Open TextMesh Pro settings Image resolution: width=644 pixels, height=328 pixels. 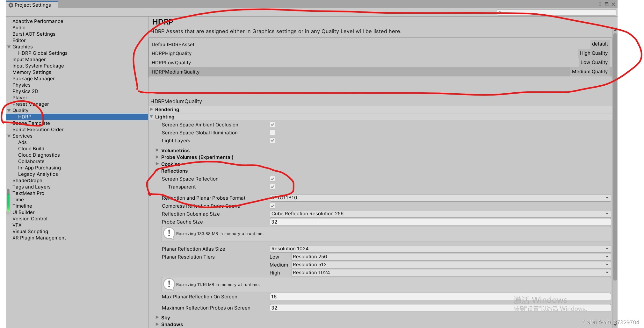(x=28, y=193)
